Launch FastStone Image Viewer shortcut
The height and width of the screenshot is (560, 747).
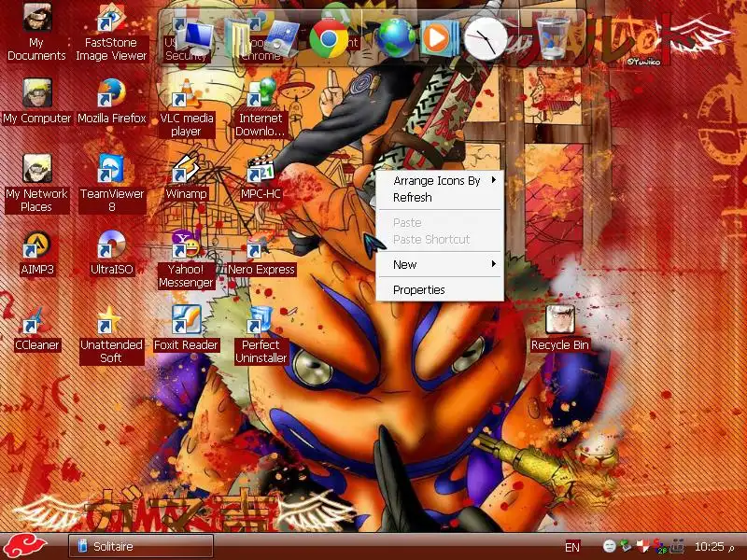[x=111, y=32]
